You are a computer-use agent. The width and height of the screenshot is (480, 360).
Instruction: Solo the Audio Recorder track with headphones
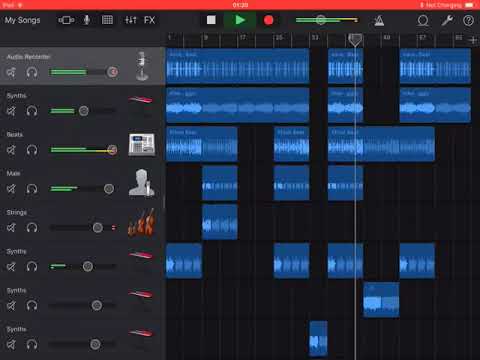(32, 72)
